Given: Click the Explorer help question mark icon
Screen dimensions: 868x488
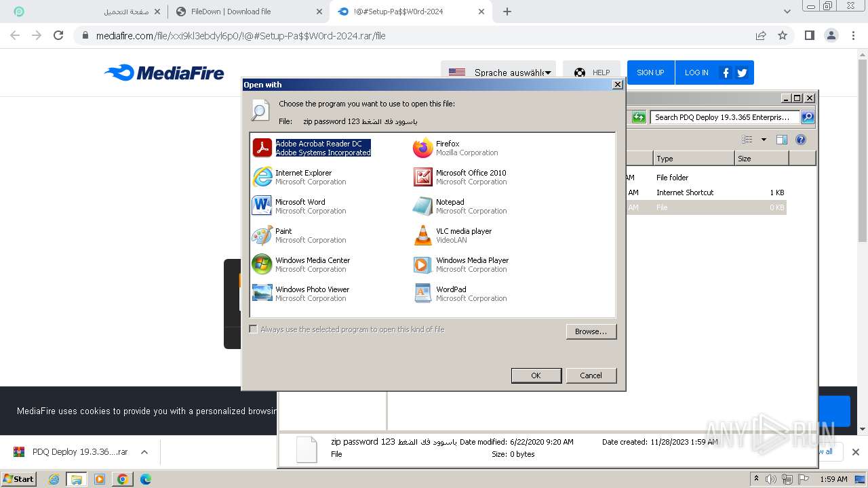Looking at the screenshot, I should click(801, 140).
